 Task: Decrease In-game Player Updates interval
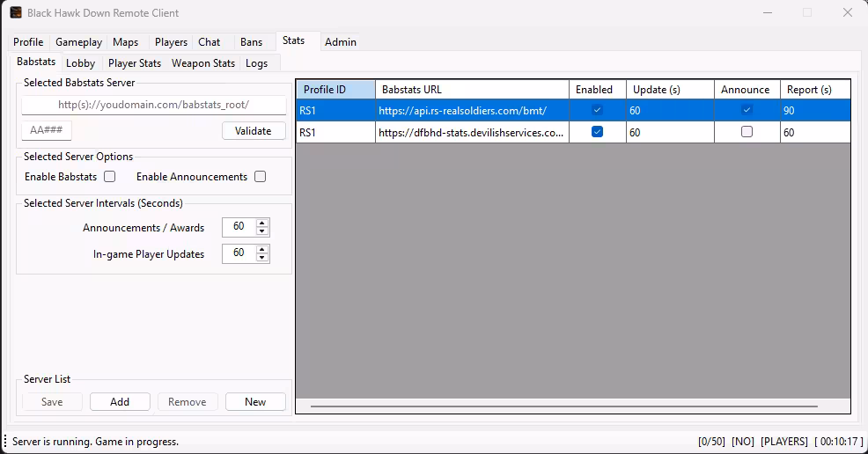262,258
